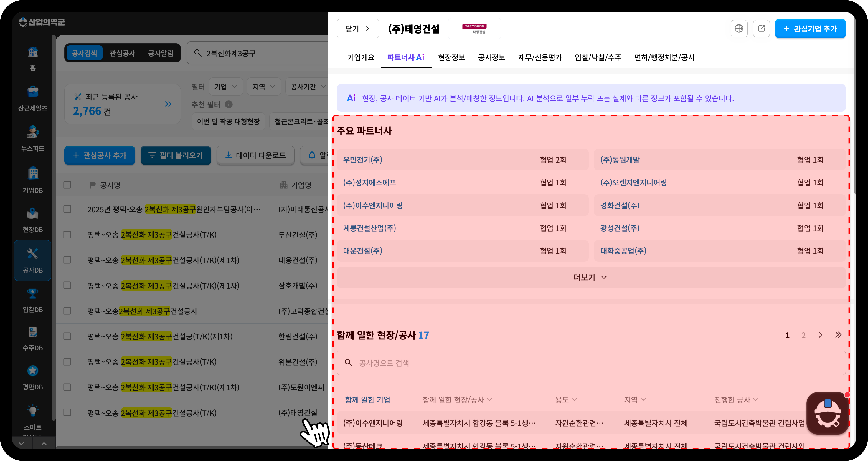Image resolution: width=868 pixels, height=461 pixels.
Task: Select the 공사알림 tab
Action: (x=161, y=53)
